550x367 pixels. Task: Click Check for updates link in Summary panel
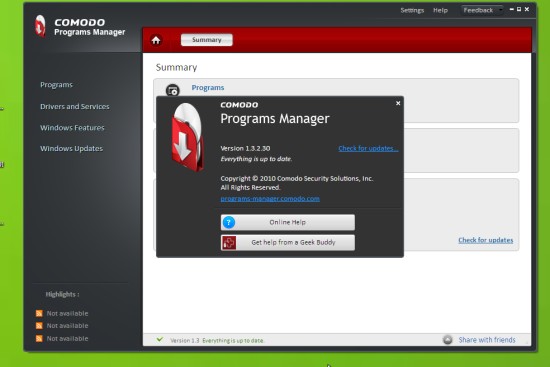[x=485, y=240]
